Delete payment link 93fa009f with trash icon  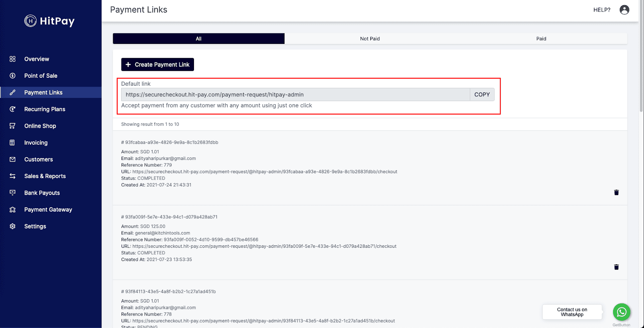point(616,267)
